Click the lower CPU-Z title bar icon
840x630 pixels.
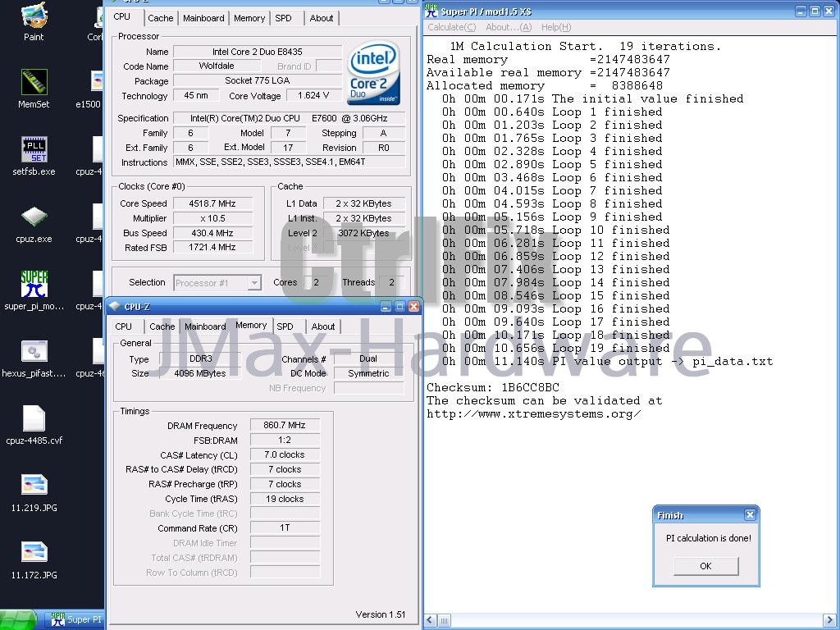tap(115, 307)
